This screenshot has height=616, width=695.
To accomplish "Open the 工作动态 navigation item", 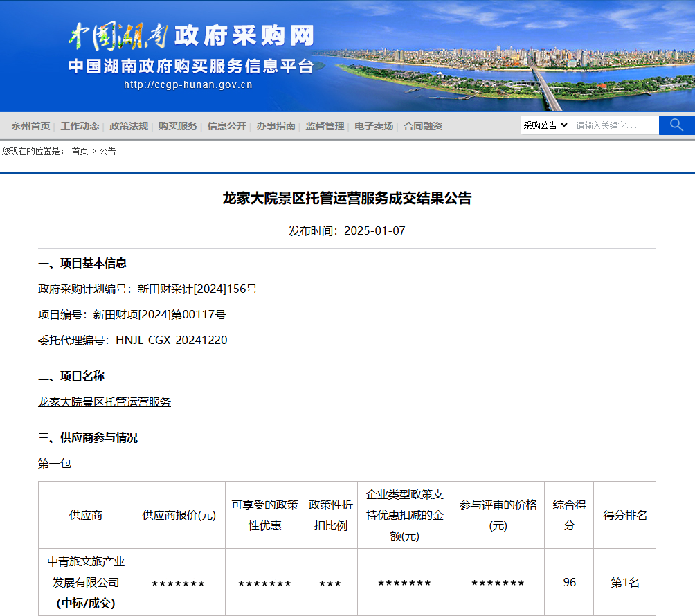I will pyautogui.click(x=80, y=126).
